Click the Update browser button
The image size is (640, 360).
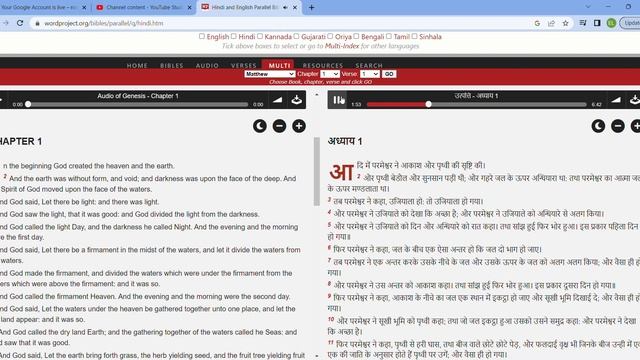pos(631,23)
